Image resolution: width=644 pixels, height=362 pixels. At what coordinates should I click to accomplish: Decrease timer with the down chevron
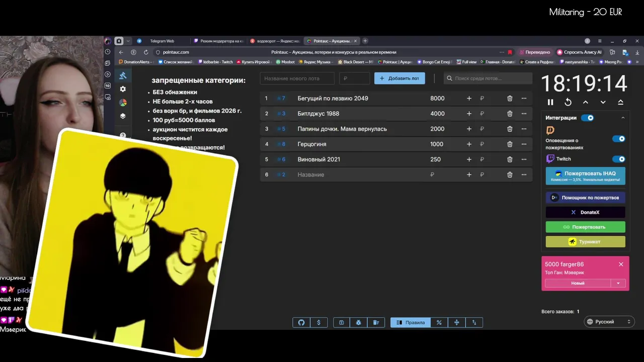[603, 102]
